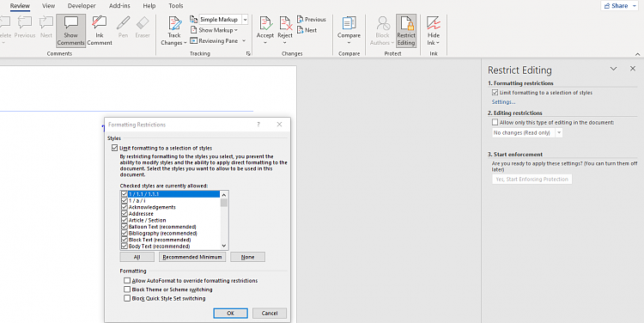
Task: Expand the Reviewing Pane dropdown arrow
Action: (x=244, y=40)
